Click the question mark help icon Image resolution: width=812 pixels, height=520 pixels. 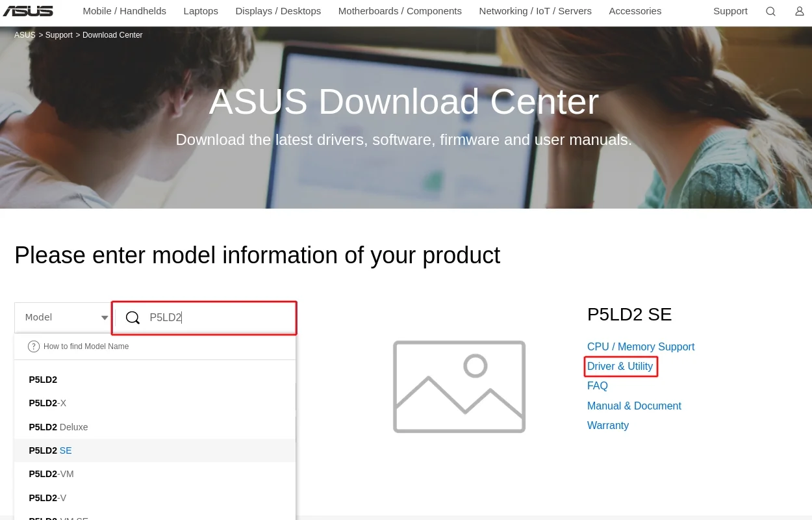[x=34, y=346]
